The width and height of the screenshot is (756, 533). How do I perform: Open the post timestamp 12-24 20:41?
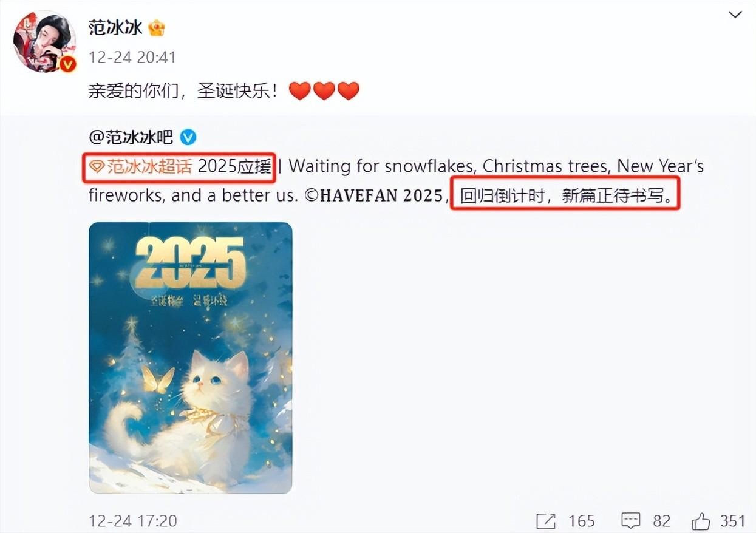click(132, 58)
